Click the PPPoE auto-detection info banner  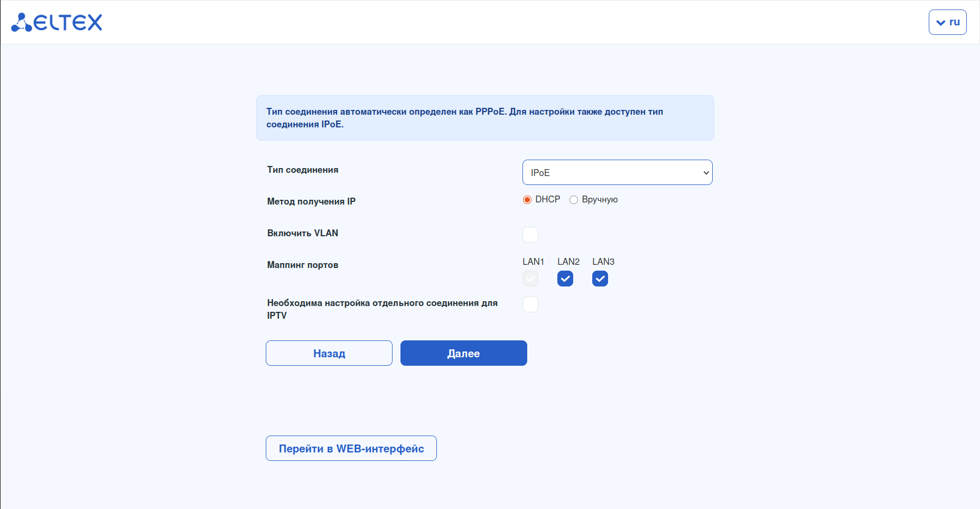(x=485, y=118)
